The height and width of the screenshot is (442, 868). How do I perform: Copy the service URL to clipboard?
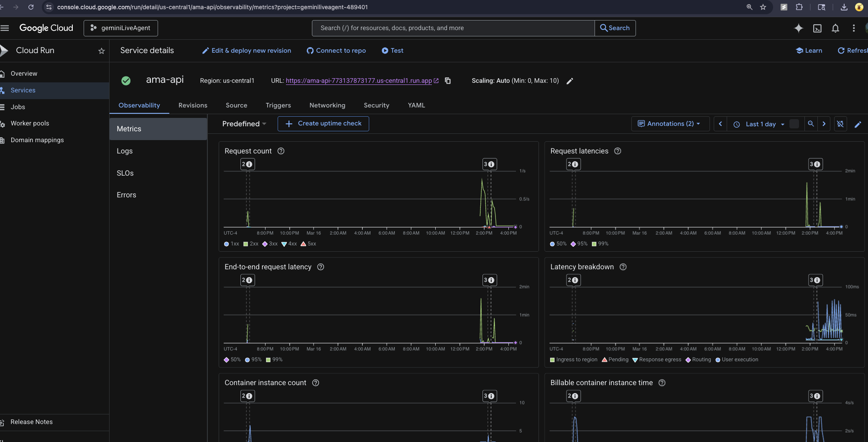(x=448, y=81)
